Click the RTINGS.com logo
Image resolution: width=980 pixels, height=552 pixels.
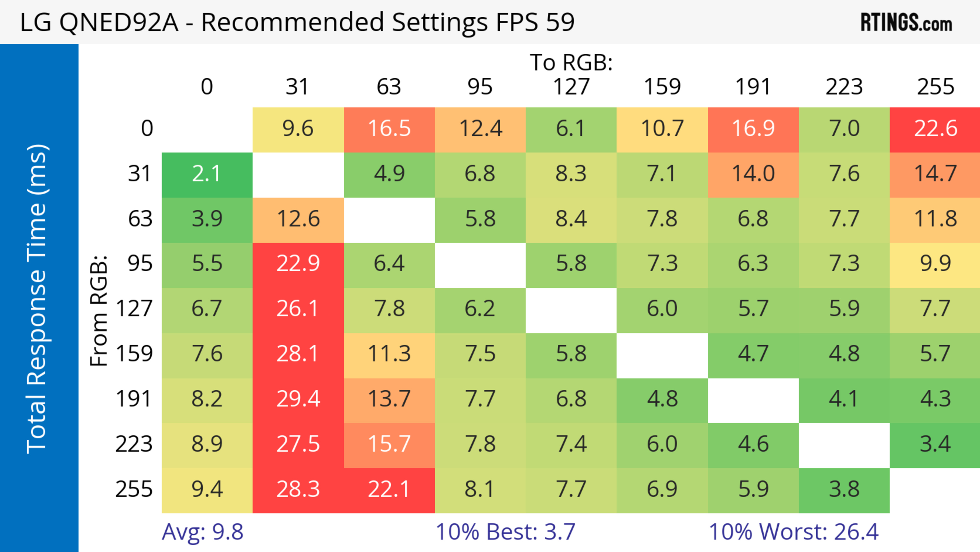coord(906,22)
